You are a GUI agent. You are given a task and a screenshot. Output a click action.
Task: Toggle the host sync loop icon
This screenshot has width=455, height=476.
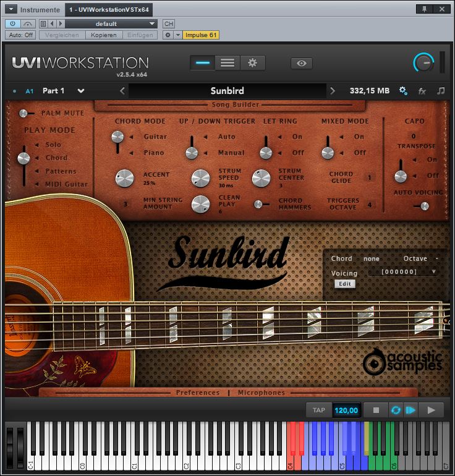tap(396, 410)
